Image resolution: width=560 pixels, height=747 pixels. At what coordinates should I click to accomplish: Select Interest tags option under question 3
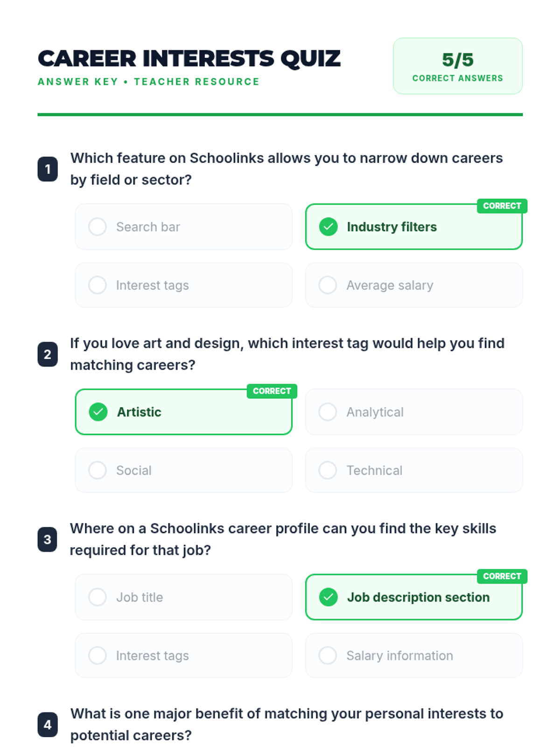[184, 655]
